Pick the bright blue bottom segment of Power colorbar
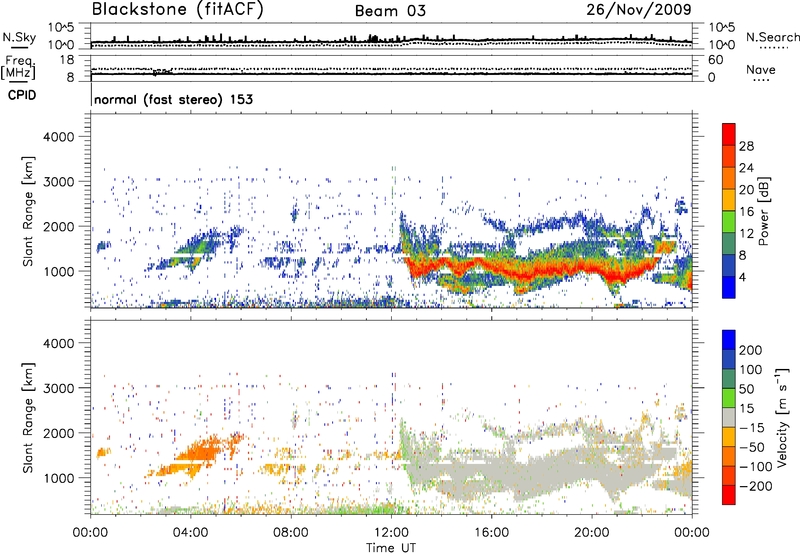 (729, 288)
